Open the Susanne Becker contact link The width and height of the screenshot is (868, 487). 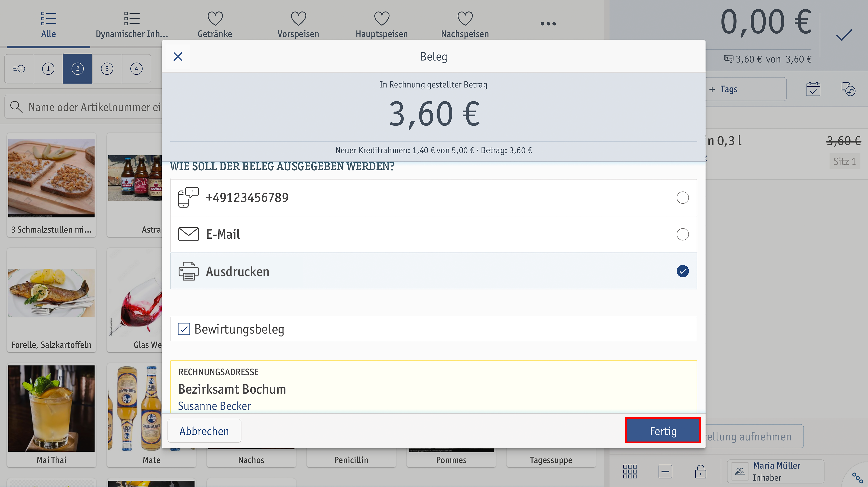point(214,406)
